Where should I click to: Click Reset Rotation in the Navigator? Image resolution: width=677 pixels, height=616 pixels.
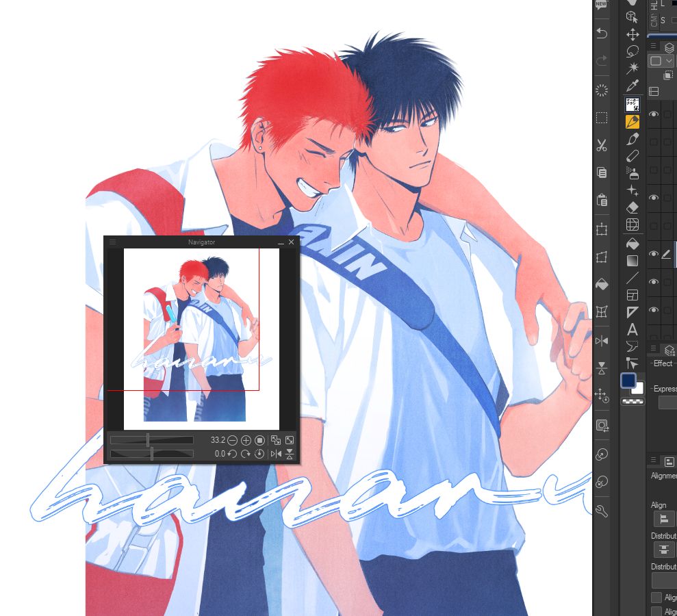click(x=259, y=454)
